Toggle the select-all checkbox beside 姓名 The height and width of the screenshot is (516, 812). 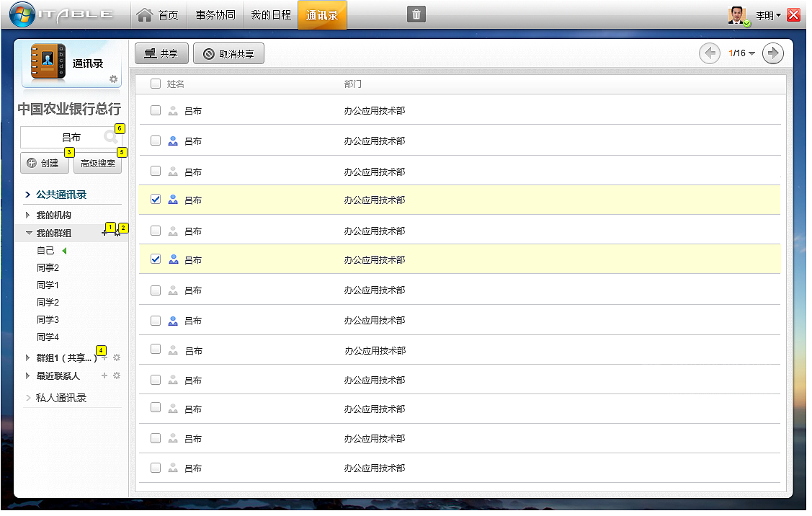pos(156,84)
